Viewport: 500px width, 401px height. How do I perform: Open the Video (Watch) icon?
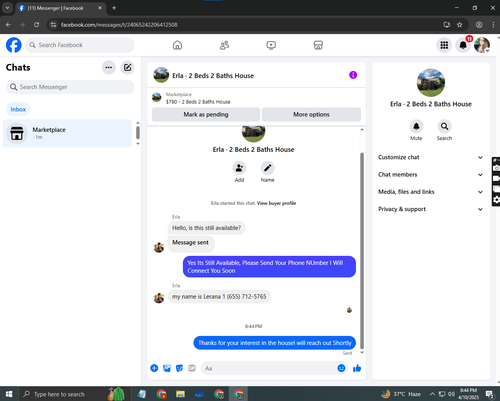pos(271,45)
